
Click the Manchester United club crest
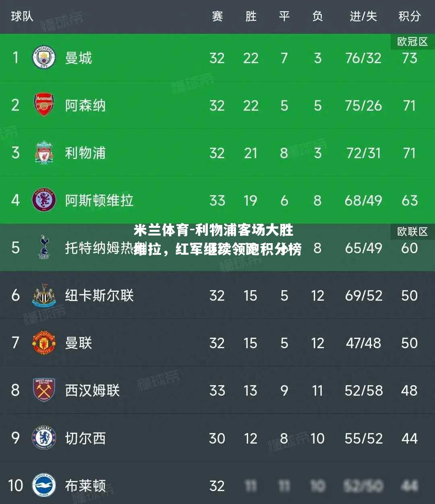pos(43,343)
